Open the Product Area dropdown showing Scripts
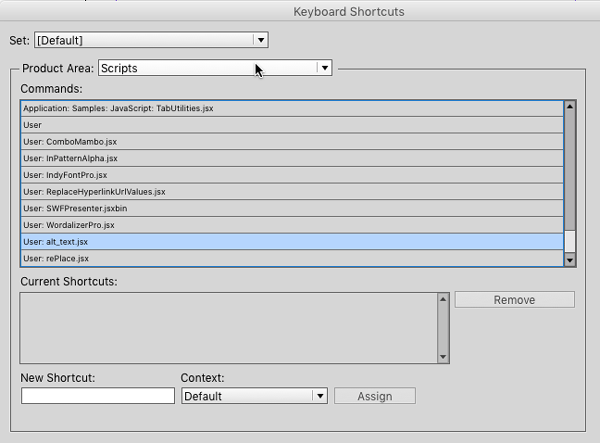600x443 pixels. [215, 68]
